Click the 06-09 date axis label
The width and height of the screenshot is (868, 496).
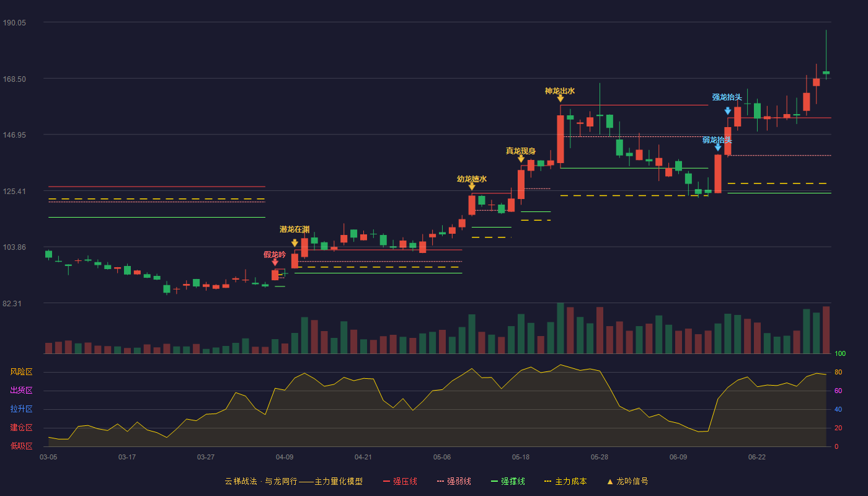tap(678, 457)
